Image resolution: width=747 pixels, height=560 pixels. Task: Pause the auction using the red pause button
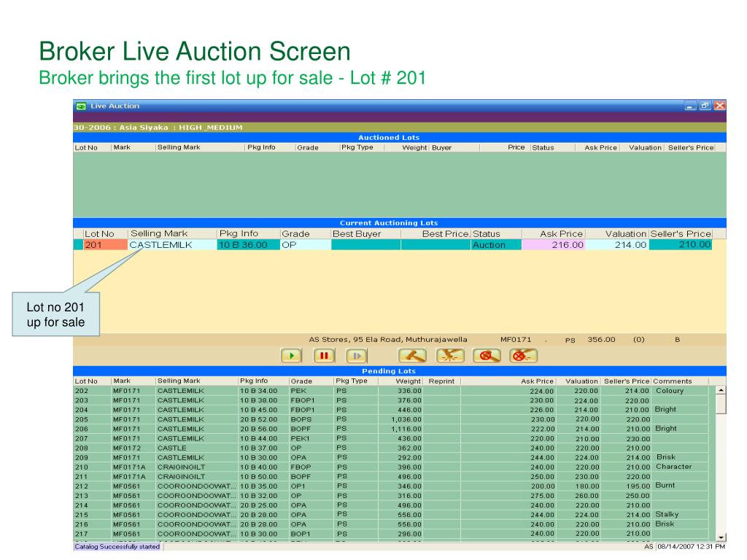click(324, 356)
